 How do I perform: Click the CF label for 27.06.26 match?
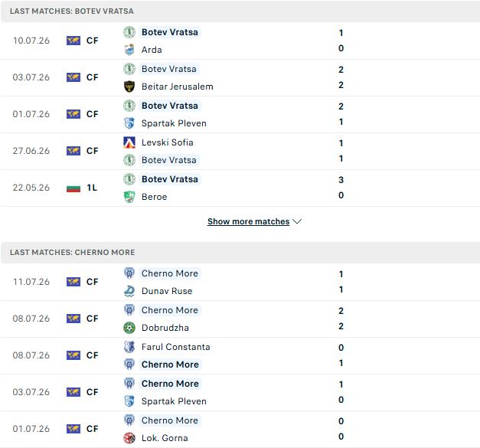coord(92,151)
